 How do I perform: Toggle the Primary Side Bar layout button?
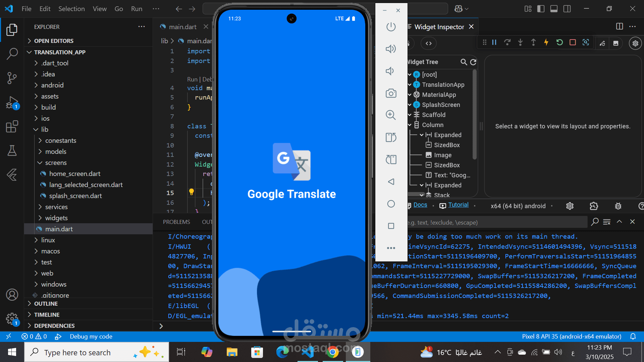coord(541,9)
